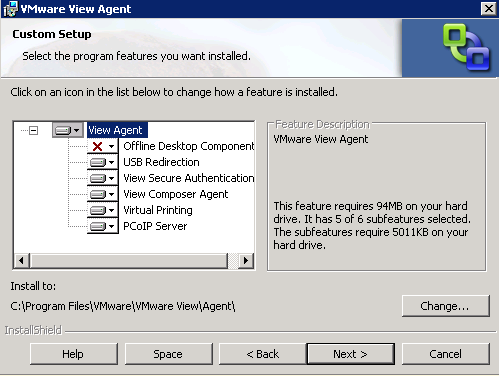Collapse the View Agent tree node
The height and width of the screenshot is (376, 499).
[x=33, y=130]
